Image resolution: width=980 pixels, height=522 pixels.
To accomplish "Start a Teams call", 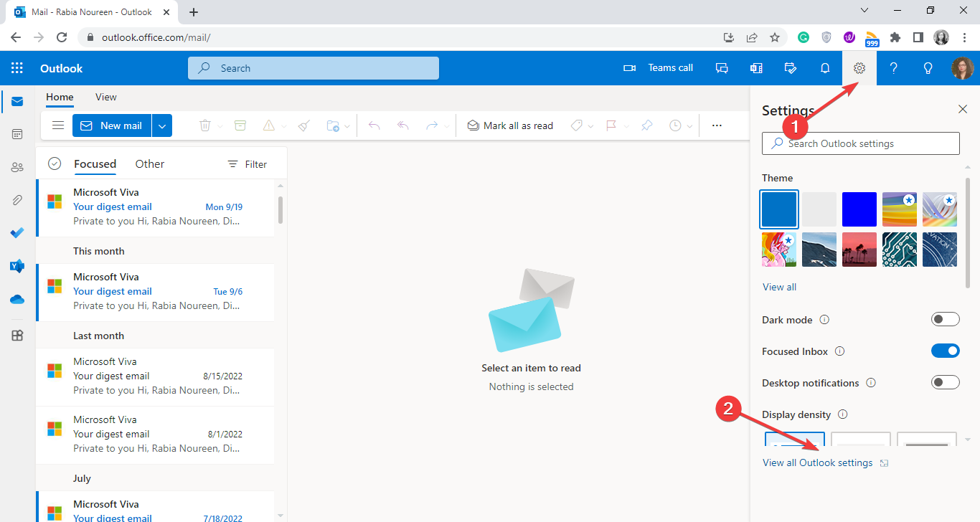I will click(658, 67).
